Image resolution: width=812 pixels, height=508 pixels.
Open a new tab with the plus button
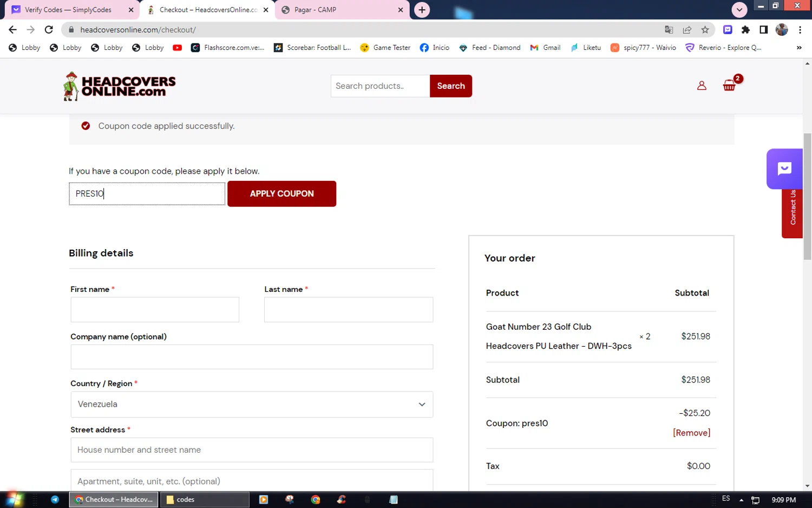coord(422,10)
